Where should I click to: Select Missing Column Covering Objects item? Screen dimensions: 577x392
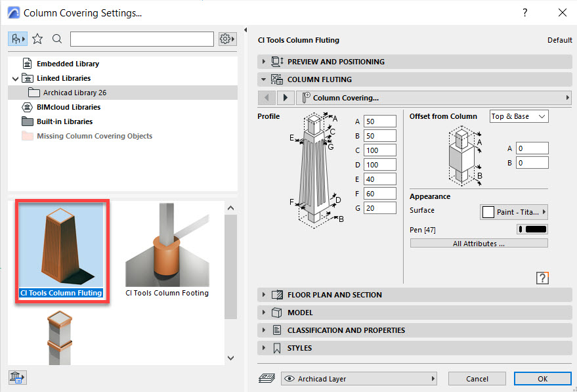95,136
